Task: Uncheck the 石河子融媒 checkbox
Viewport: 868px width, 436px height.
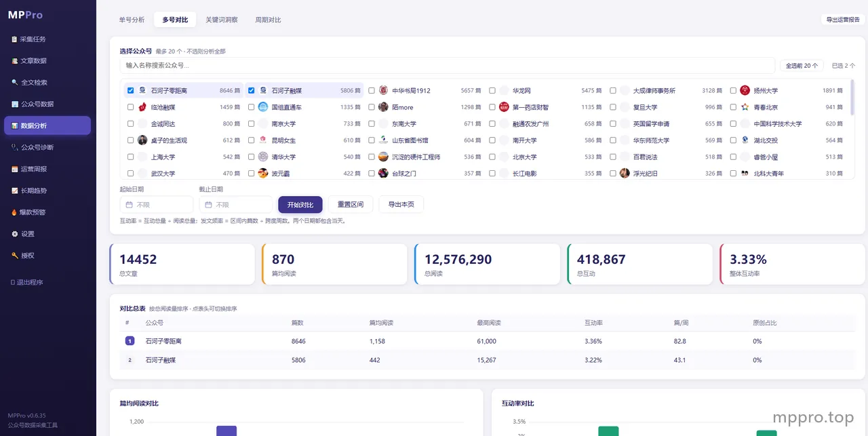Action: [x=251, y=90]
